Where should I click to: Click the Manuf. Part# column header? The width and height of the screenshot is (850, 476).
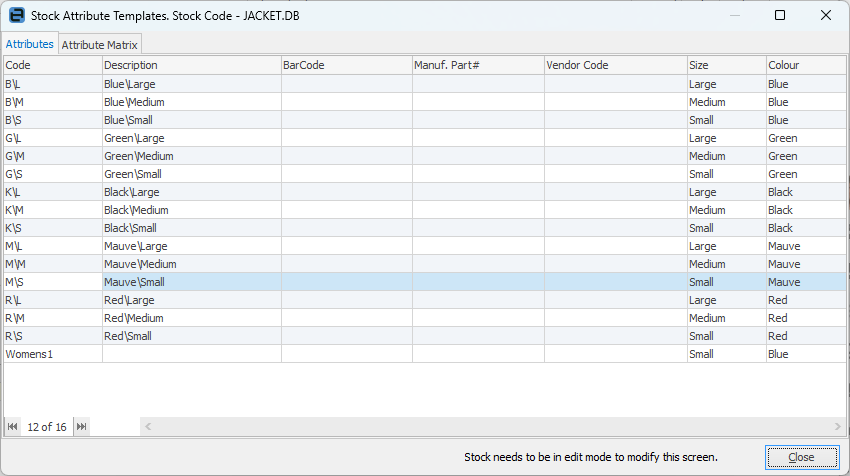(x=478, y=65)
